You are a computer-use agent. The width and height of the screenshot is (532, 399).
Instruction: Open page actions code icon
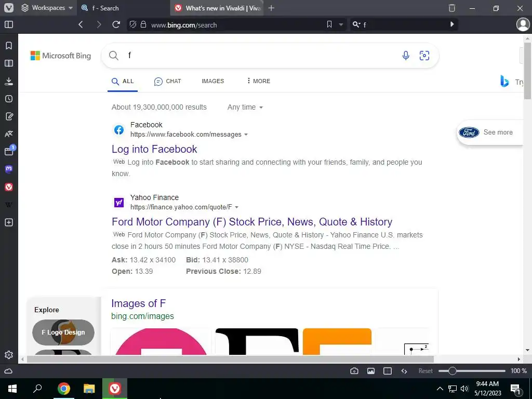[x=404, y=371]
